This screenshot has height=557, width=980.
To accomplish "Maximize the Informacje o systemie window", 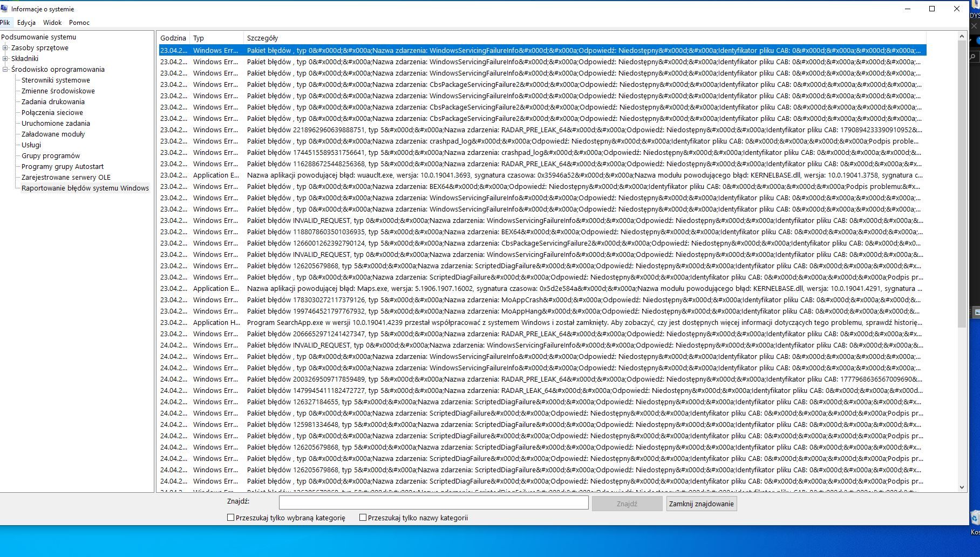I will [932, 9].
